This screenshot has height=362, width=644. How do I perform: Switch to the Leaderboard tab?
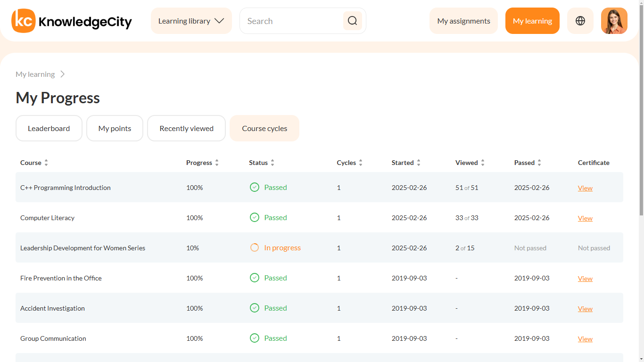[x=49, y=128]
